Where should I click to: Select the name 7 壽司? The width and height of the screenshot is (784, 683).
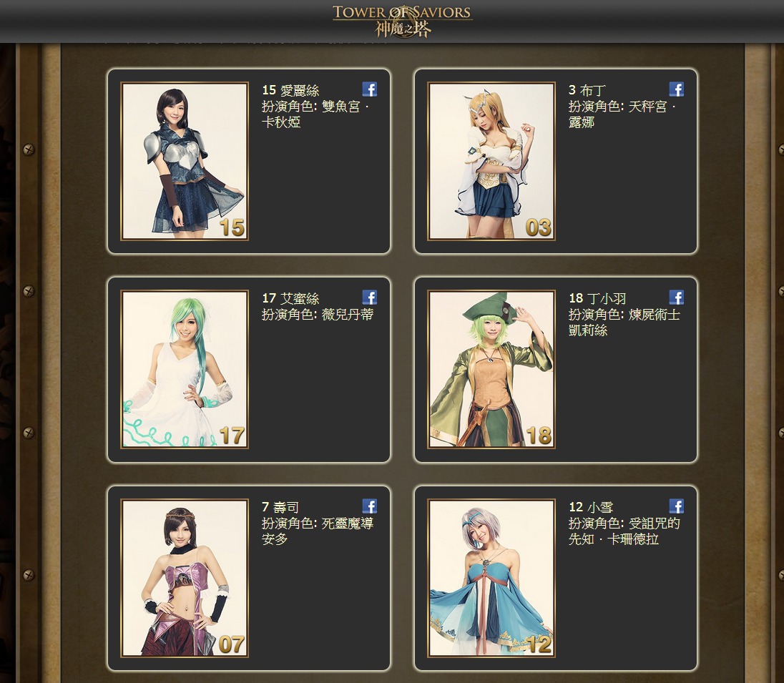click(280, 507)
